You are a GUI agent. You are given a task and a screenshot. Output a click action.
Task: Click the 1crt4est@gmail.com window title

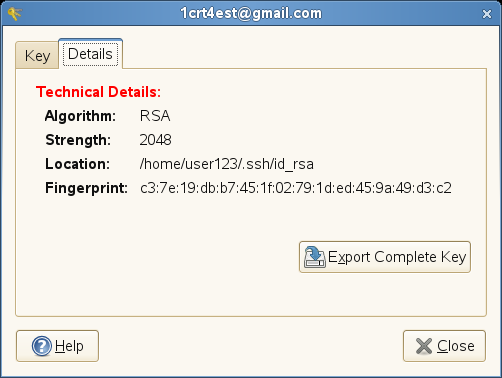click(x=251, y=13)
